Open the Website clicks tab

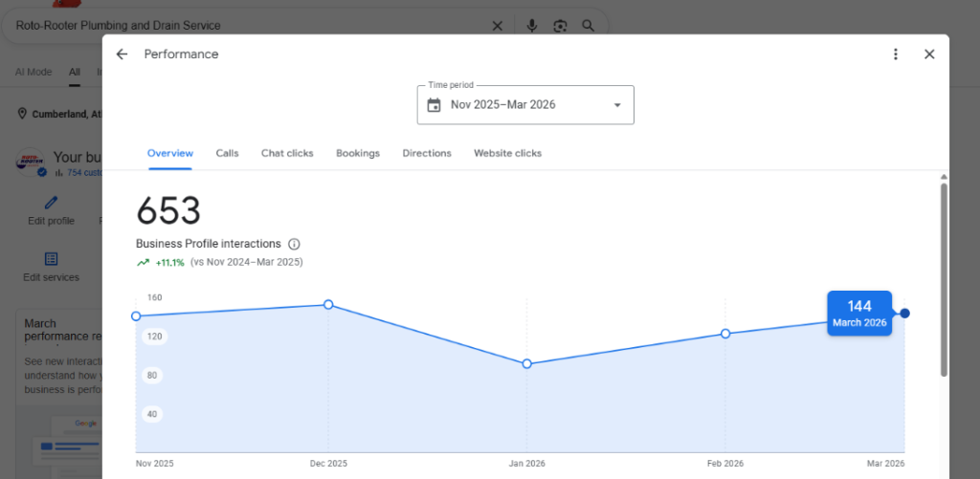(507, 153)
